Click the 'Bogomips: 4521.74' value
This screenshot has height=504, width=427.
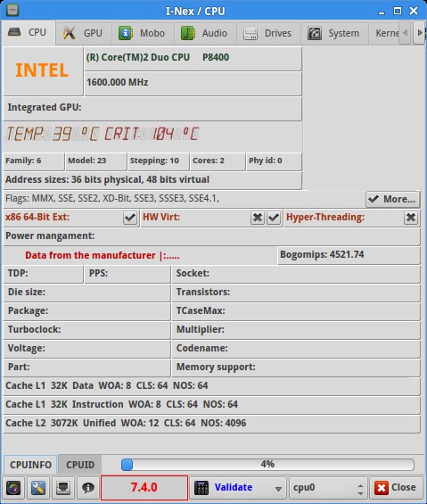[322, 254]
